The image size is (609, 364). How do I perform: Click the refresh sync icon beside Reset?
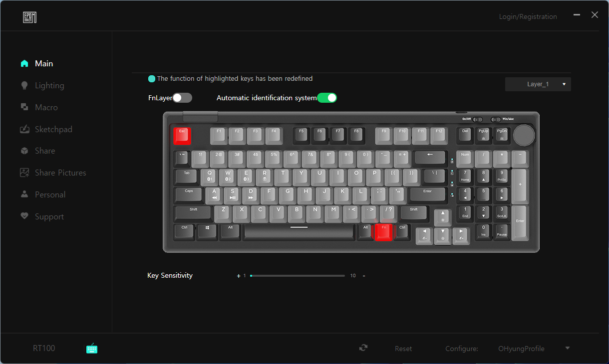(363, 348)
